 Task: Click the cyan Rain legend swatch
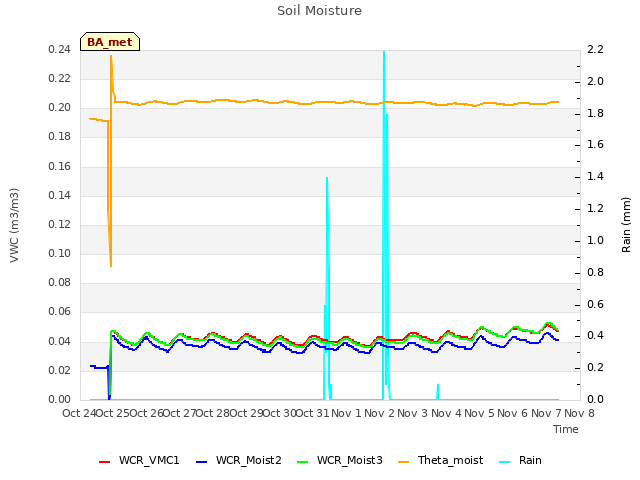pyautogui.click(x=504, y=462)
